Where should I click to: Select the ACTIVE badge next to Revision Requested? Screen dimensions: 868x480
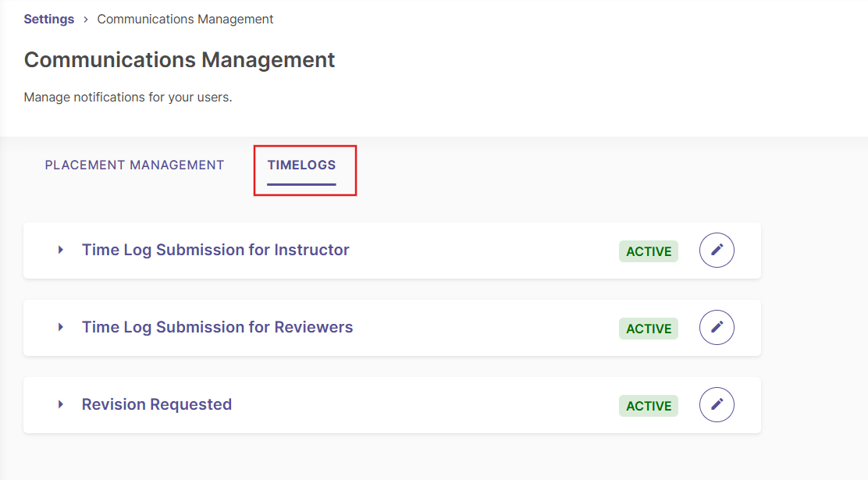[x=648, y=405]
